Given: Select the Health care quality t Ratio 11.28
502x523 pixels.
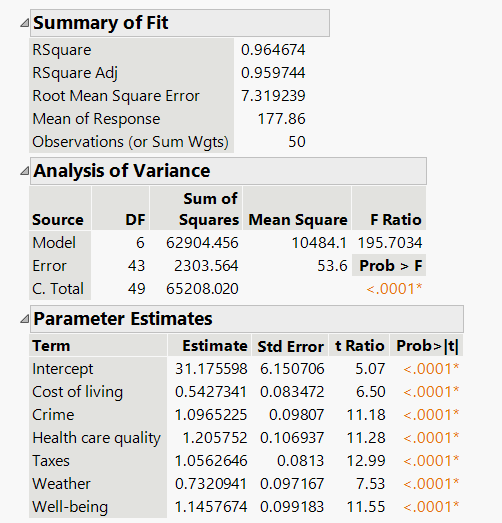Looking at the screenshot, I should [x=366, y=438].
